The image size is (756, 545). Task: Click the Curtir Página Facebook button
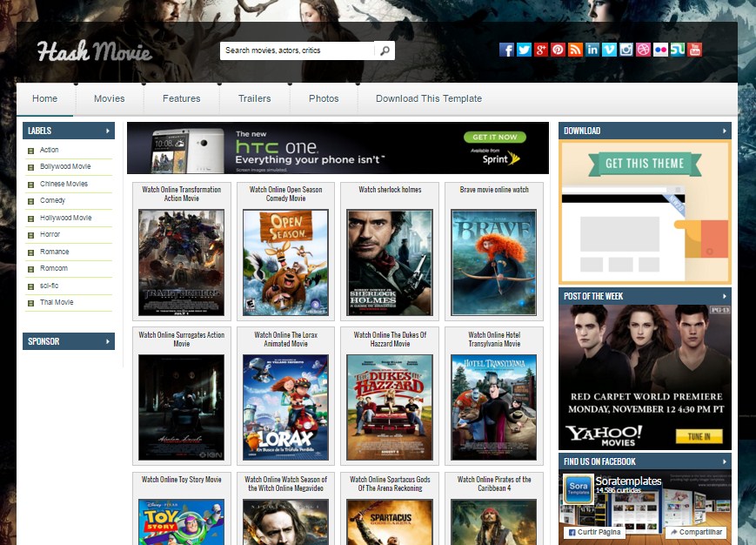tap(594, 532)
